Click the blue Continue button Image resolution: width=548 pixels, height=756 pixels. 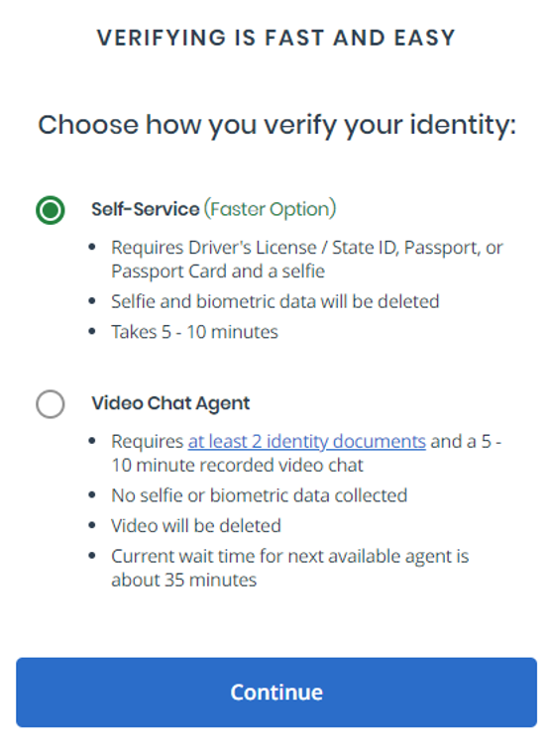pyautogui.click(x=276, y=693)
